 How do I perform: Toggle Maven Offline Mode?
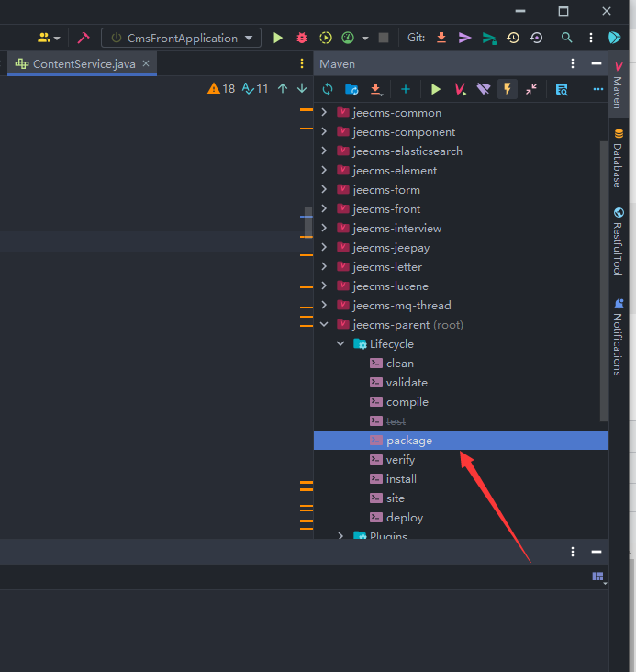pyautogui.click(x=484, y=89)
